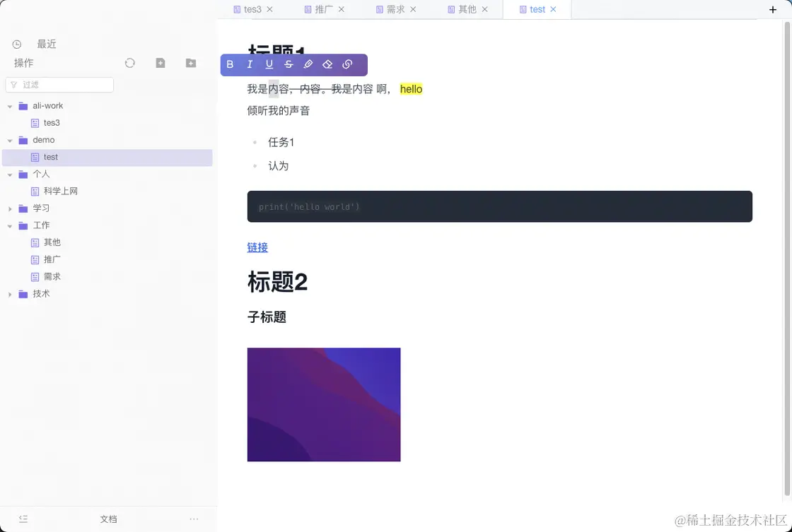The image size is (792, 532).
Task: Expand the 学习 folder
Action: coord(10,208)
